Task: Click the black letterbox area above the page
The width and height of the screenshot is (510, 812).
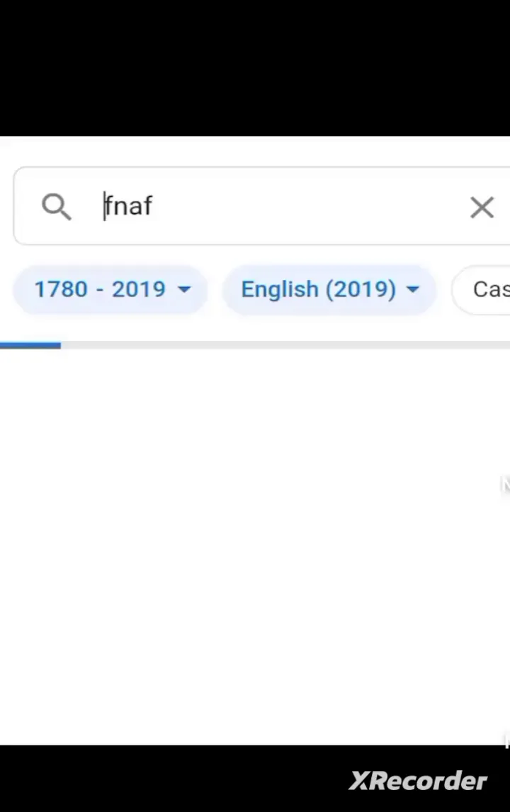Action: [x=255, y=67]
